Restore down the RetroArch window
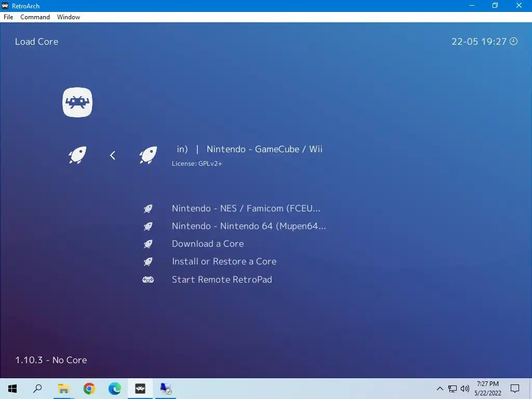 click(x=495, y=5)
